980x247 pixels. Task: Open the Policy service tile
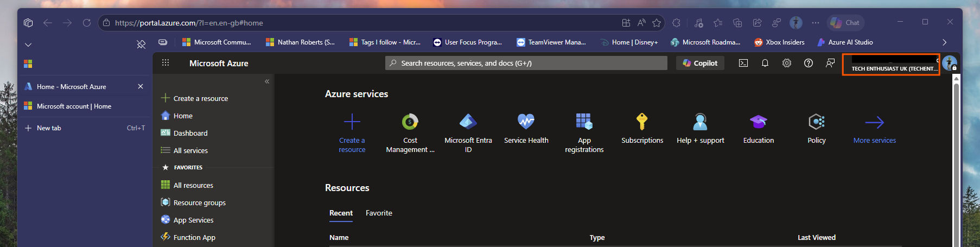click(817, 129)
